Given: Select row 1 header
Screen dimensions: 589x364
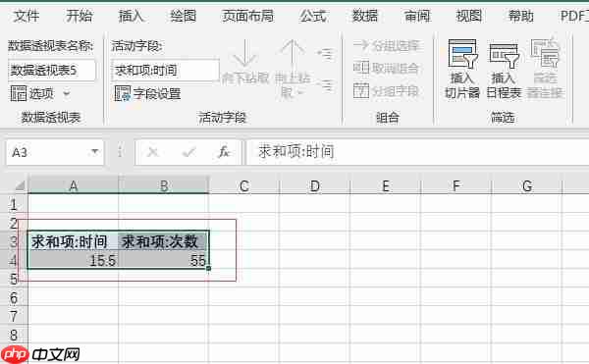Looking at the screenshot, I should pyautogui.click(x=14, y=204).
